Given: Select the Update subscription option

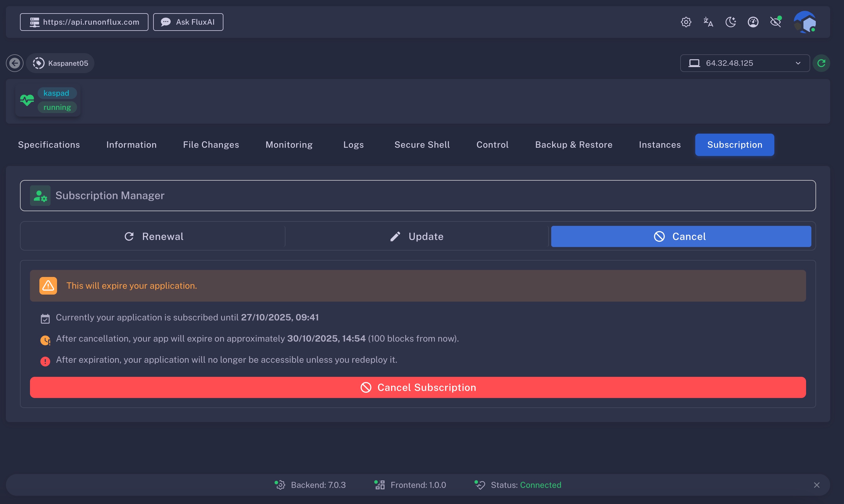Looking at the screenshot, I should point(417,236).
